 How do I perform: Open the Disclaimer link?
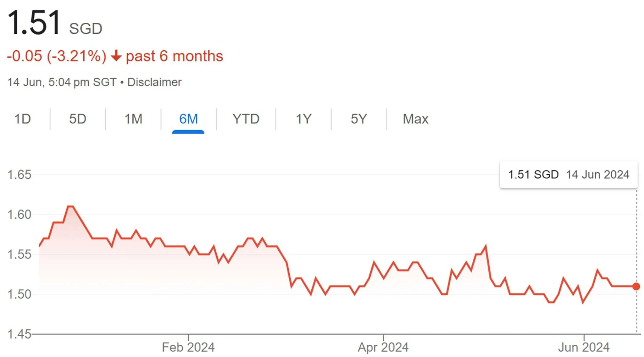click(154, 82)
